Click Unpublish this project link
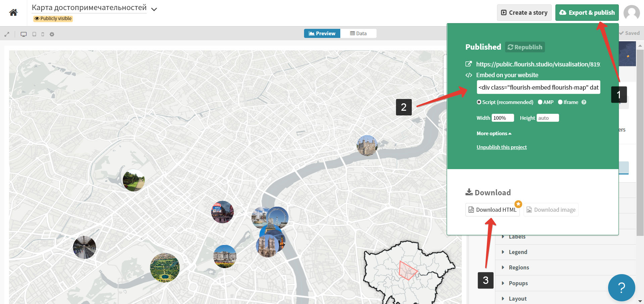 point(501,147)
